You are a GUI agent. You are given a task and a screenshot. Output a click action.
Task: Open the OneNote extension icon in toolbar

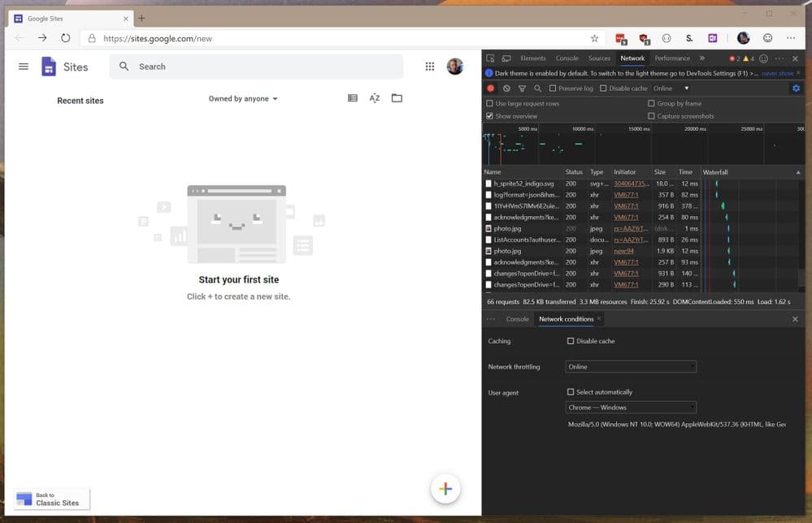click(713, 38)
